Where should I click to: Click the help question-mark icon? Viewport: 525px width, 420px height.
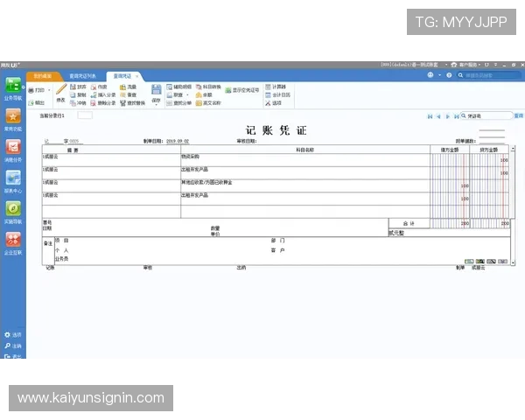click(x=449, y=75)
